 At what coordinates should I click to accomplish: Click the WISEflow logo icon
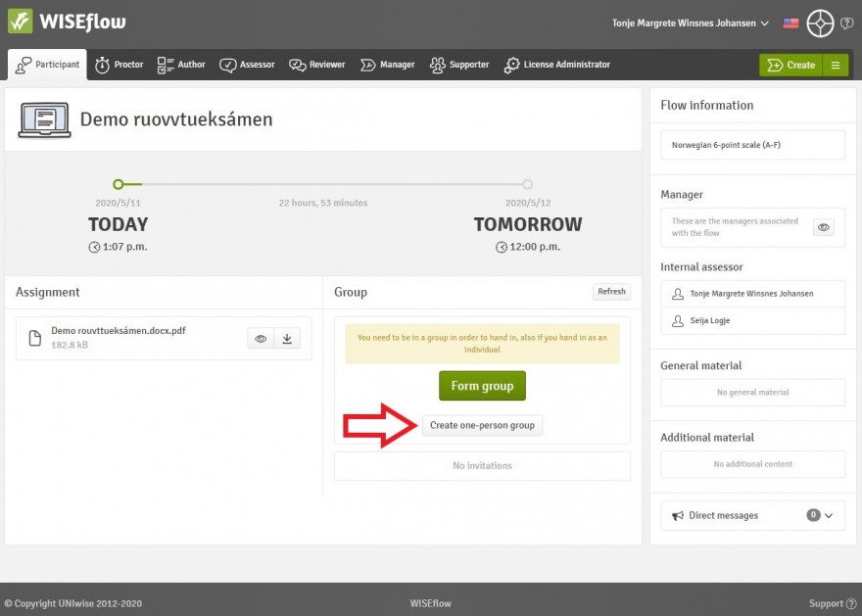[x=21, y=22]
